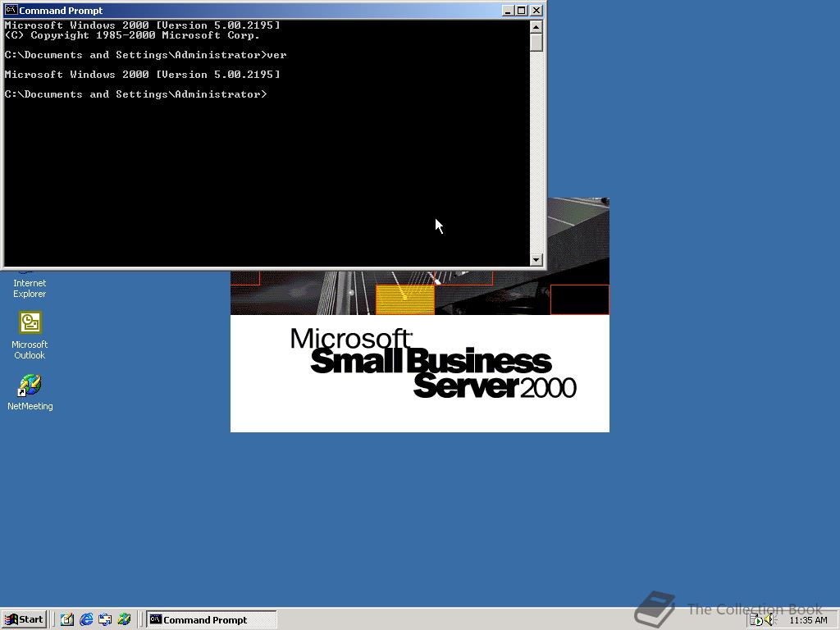Click the server status tray icon

click(756, 620)
